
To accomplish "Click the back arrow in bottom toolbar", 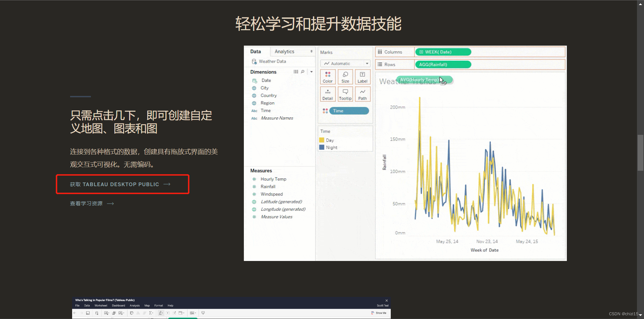I will 75,313.
